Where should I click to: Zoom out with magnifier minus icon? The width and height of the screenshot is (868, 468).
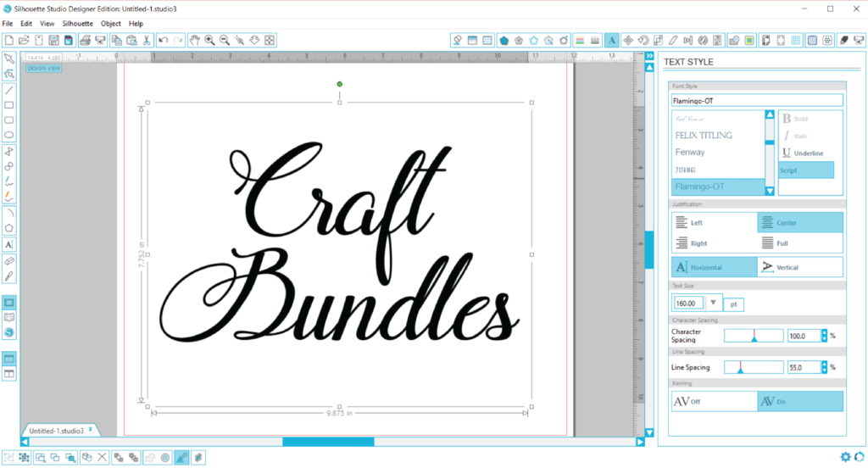pyautogui.click(x=224, y=41)
